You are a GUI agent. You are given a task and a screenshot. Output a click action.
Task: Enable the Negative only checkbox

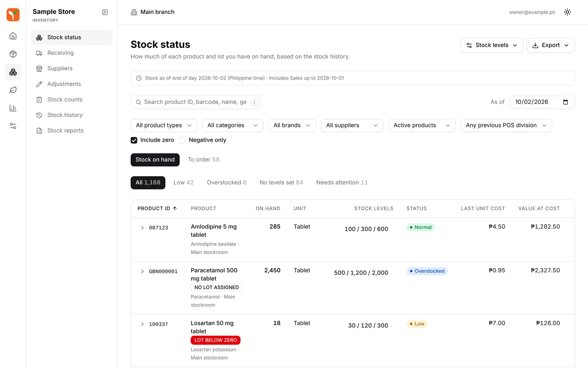pos(182,140)
